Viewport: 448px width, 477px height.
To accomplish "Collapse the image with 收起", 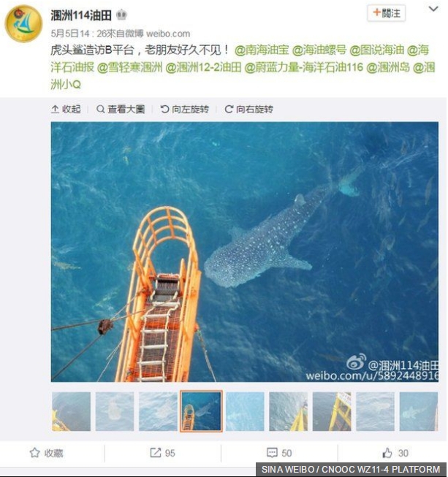I will (x=66, y=109).
